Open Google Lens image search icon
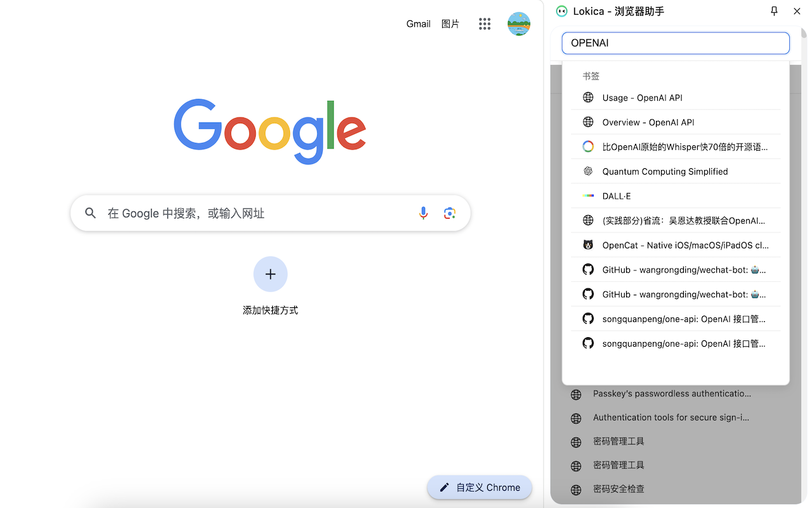Image resolution: width=812 pixels, height=508 pixels. point(450,213)
